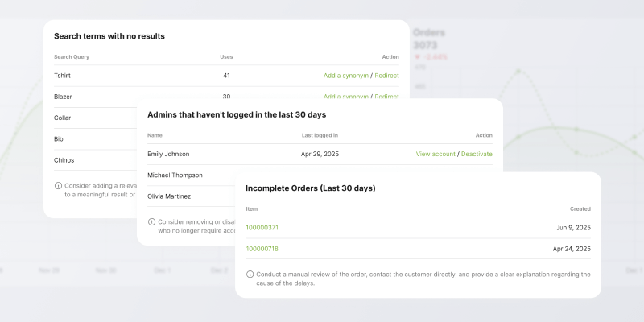Click the Uses column header
Screen dimensions: 644x322
[x=226, y=57]
